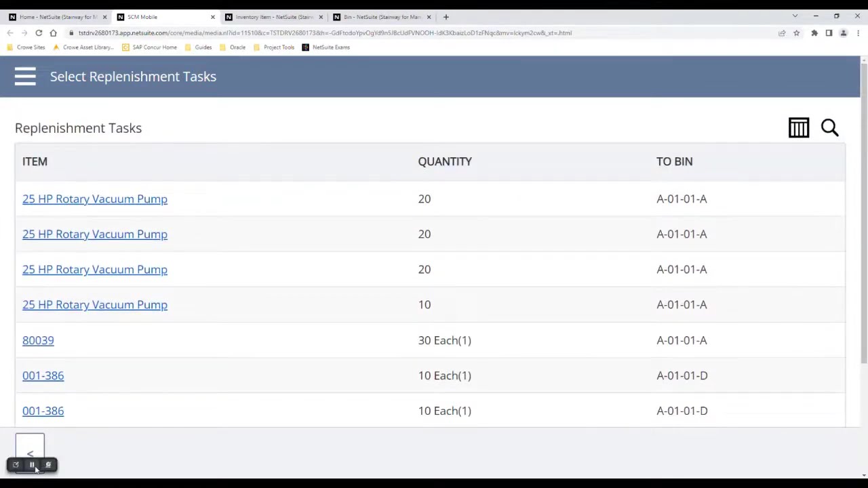Open SAP Concur Home bookmark
The width and height of the screenshot is (868, 488).
149,47
